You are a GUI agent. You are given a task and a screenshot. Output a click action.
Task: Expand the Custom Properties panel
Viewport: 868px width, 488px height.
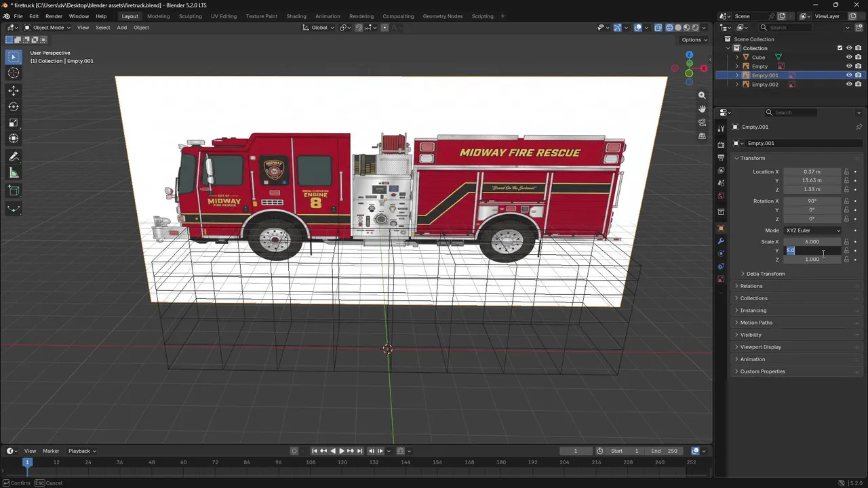pos(763,371)
